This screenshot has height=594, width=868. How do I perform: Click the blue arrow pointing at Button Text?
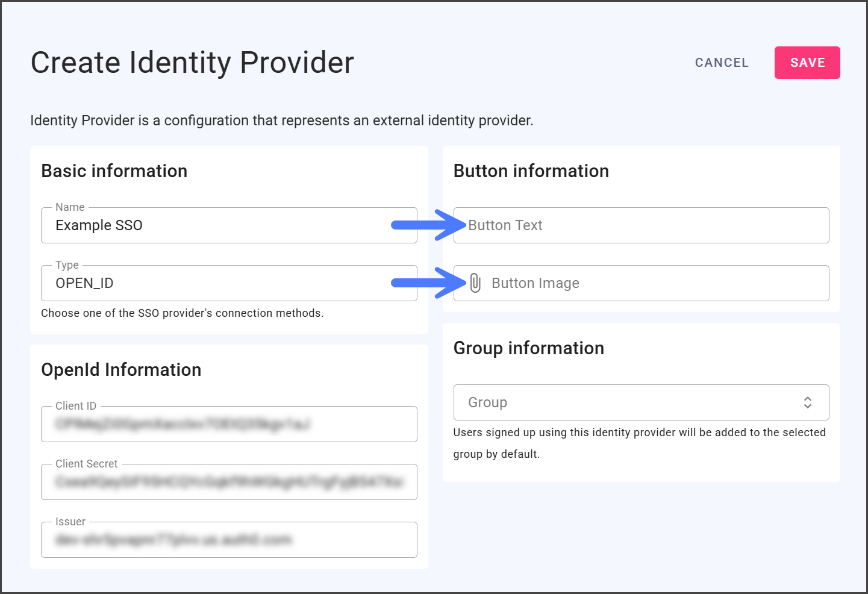(428, 225)
